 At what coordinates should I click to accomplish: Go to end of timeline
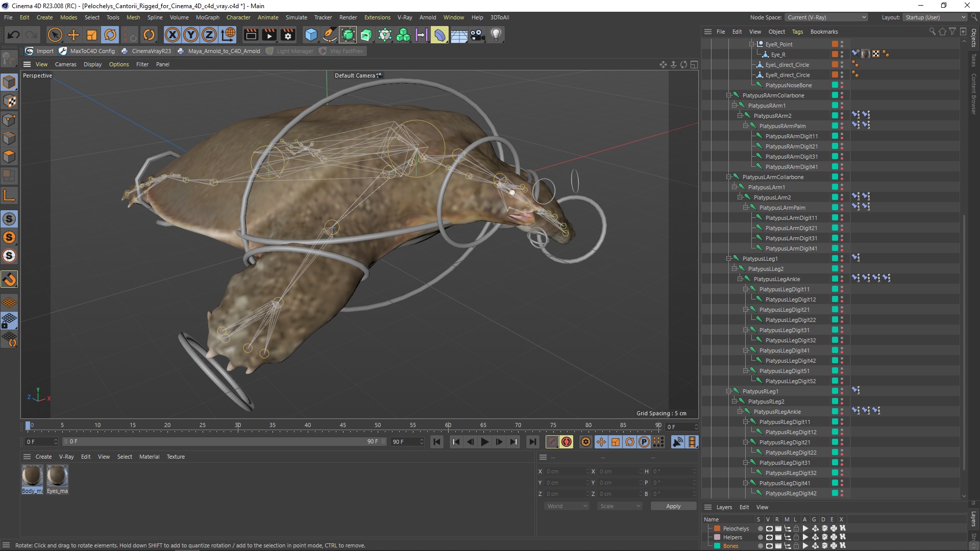coord(532,442)
